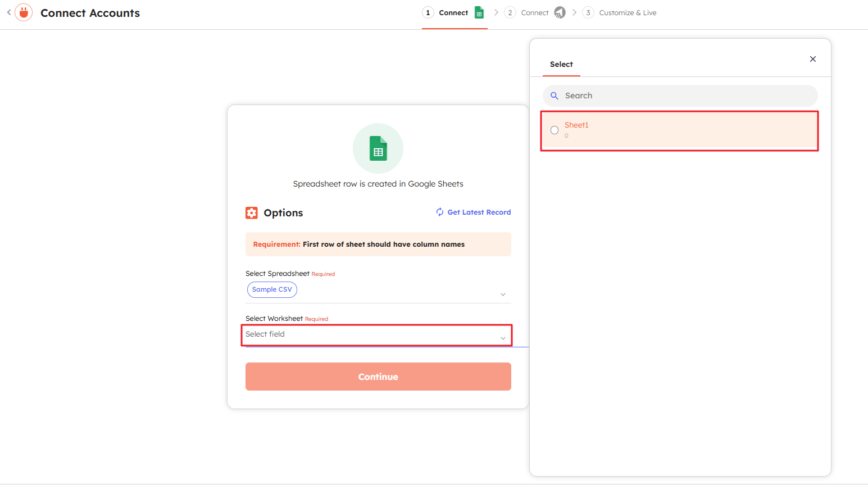Click the Sample CSV spreadsheet chip
868x485 pixels.
tap(272, 289)
